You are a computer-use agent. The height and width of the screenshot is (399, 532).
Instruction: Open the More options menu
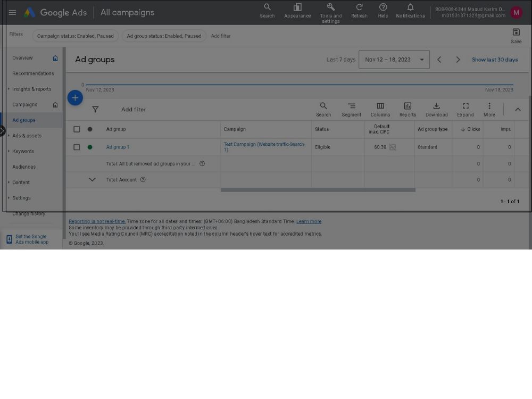(x=489, y=110)
